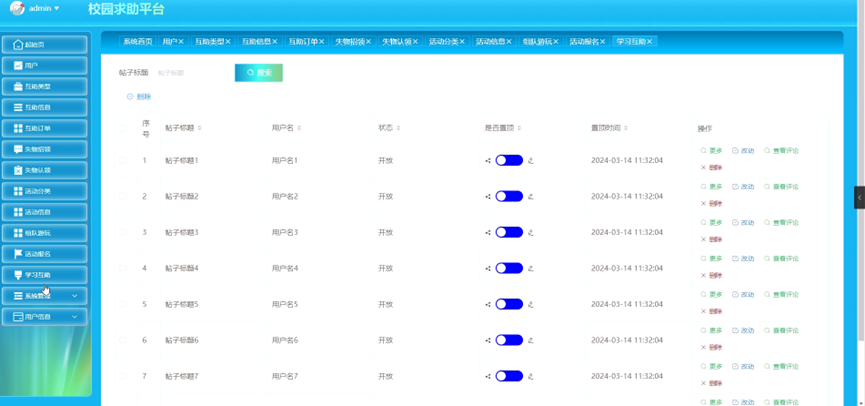865x406 pixels.
Task: Check the row checkbox for 帖子标题1
Action: [122, 161]
